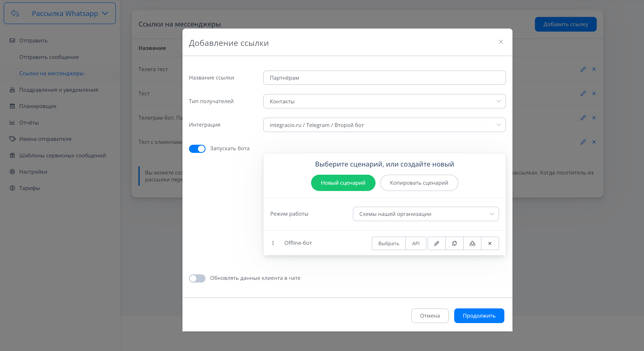Image resolution: width=644 pixels, height=351 pixels.
Task: Open the Интеграция dropdown
Action: (x=384, y=125)
